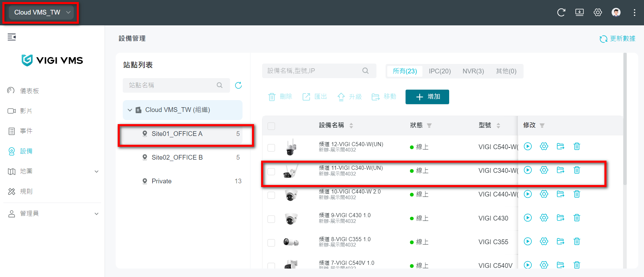Click the 升級 upgrade toolbar button
The height and width of the screenshot is (277, 644).
click(349, 97)
